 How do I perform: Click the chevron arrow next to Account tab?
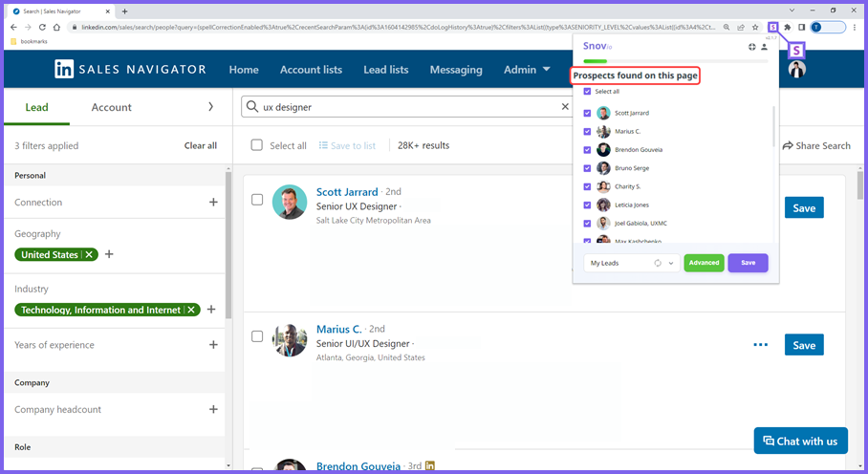[210, 106]
